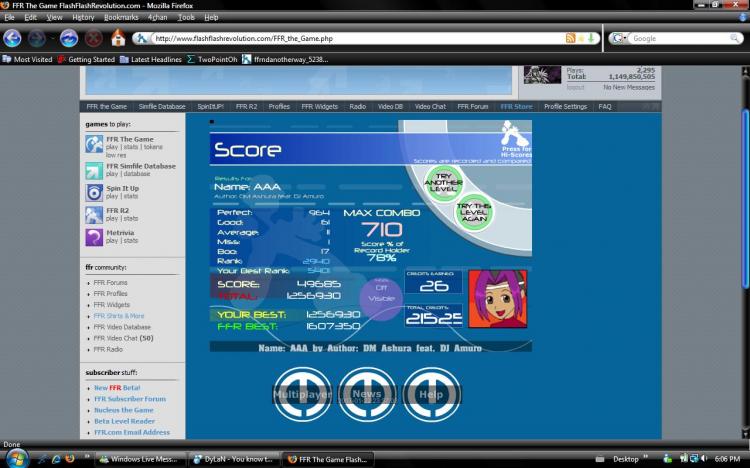Screen dimensions: 750x468
Task: Select the FFR Widgets nav tab
Action: (x=320, y=107)
